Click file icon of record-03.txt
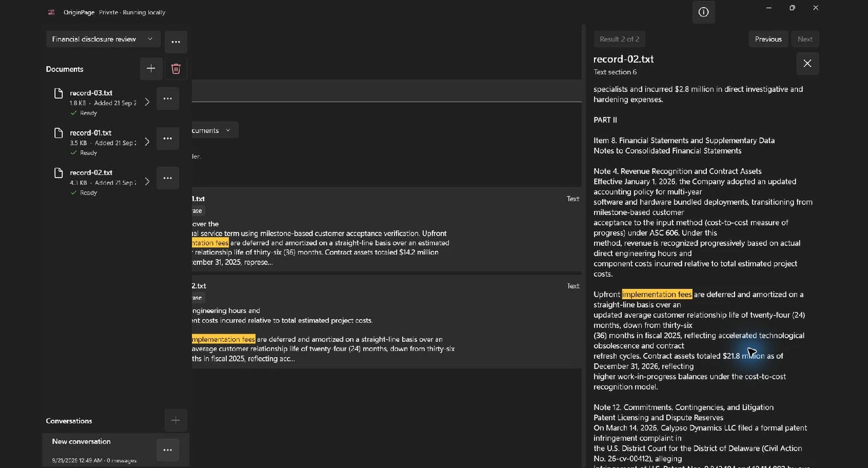The height and width of the screenshot is (468, 868). [x=59, y=93]
